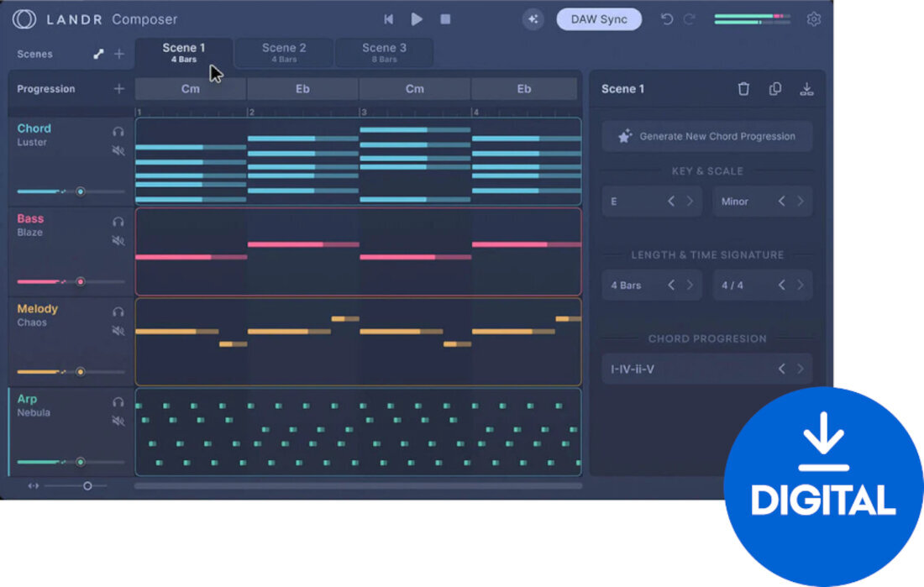Duplicate Scene 1 with the copy icon
Screen dimensions: 924x587
(775, 88)
